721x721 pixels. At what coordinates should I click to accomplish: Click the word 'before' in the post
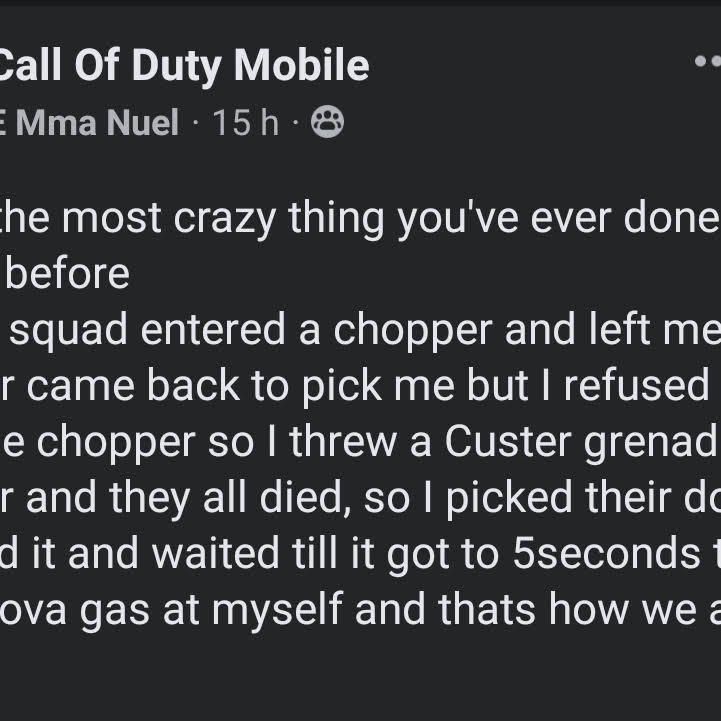tap(68, 274)
